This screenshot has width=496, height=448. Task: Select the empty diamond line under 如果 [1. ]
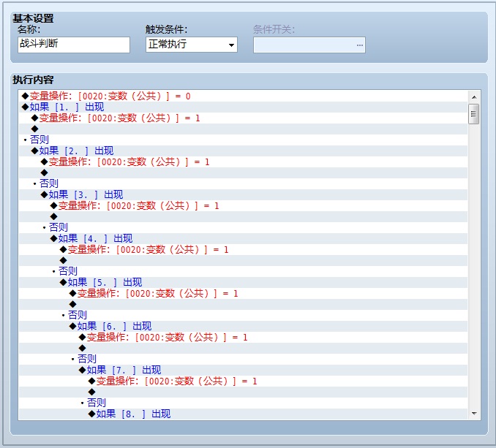(x=243, y=129)
